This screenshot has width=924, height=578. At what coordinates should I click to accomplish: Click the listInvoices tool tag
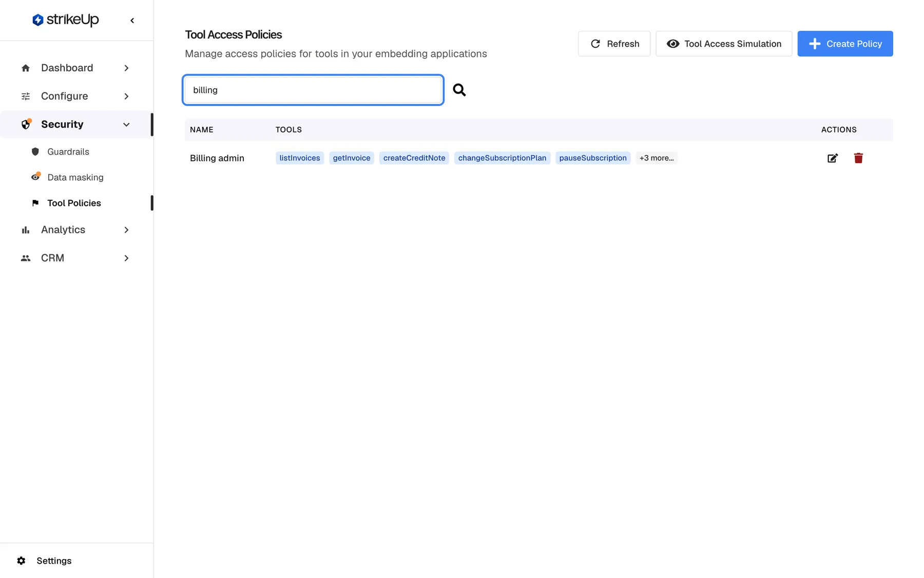click(x=300, y=158)
